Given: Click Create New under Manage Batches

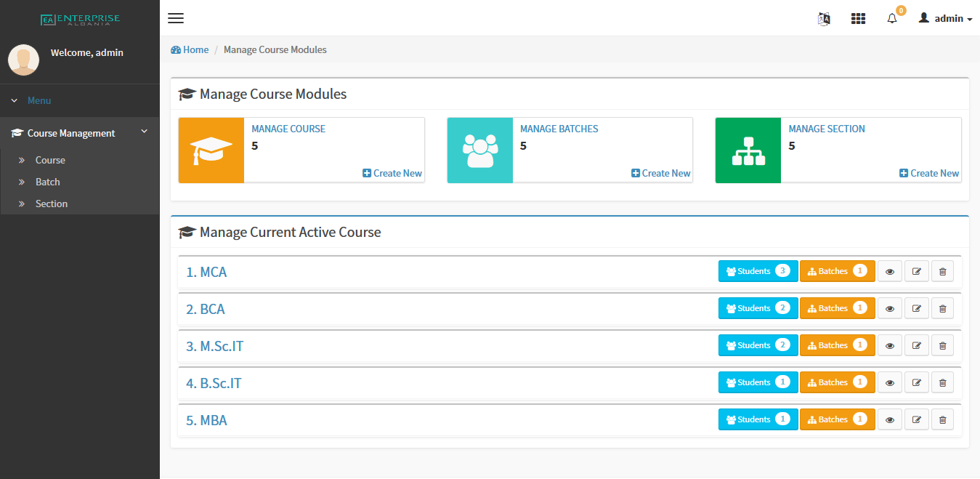Looking at the screenshot, I should (660, 173).
